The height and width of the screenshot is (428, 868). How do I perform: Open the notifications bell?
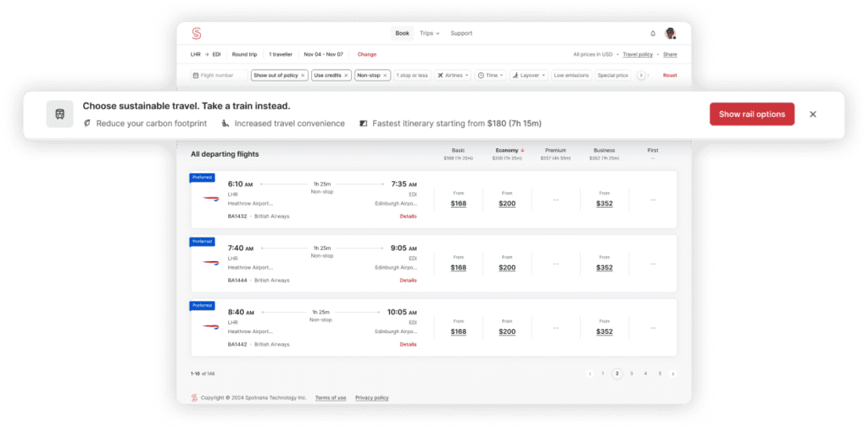653,34
